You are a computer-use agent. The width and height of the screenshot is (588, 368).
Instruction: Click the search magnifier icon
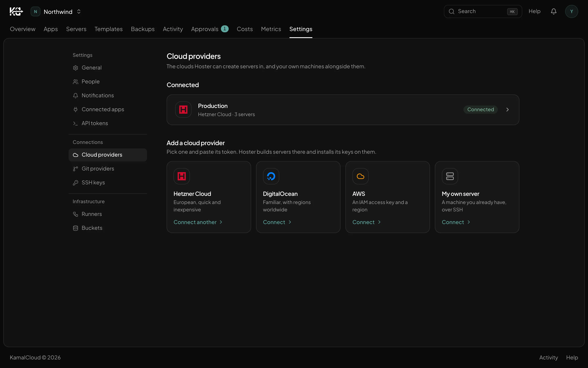pyautogui.click(x=451, y=11)
